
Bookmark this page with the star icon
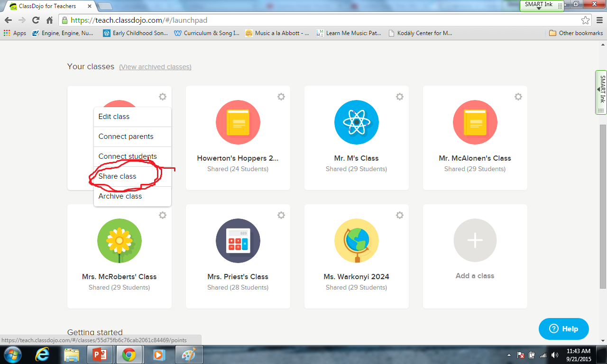(x=585, y=20)
